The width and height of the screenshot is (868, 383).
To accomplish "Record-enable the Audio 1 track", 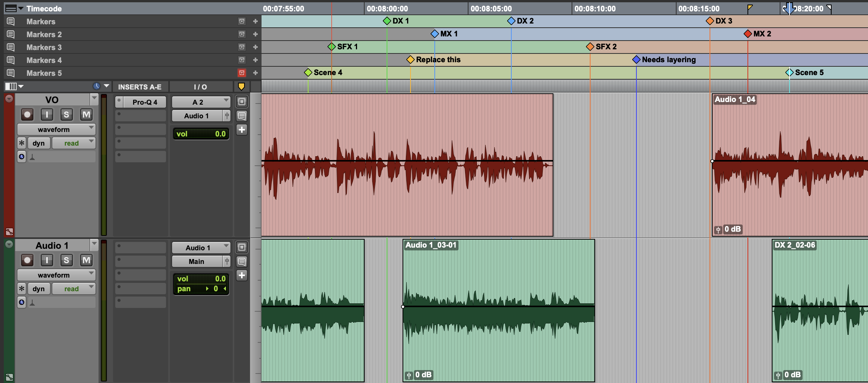I will point(27,260).
